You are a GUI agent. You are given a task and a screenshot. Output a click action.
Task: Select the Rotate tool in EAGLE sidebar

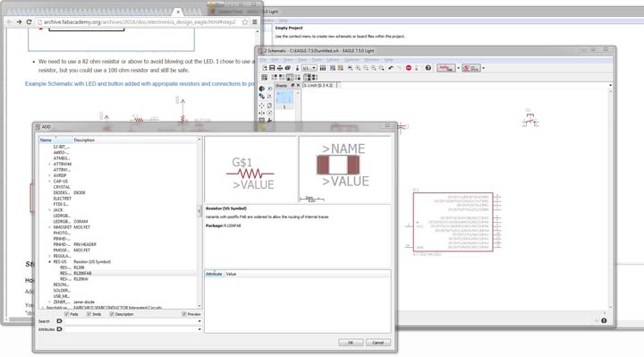[x=269, y=113]
